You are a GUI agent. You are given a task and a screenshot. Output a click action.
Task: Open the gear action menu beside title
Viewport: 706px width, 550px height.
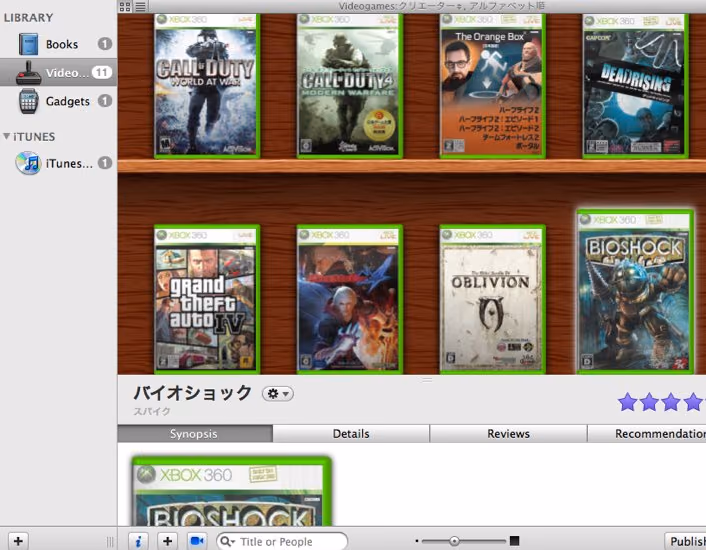[x=278, y=394]
